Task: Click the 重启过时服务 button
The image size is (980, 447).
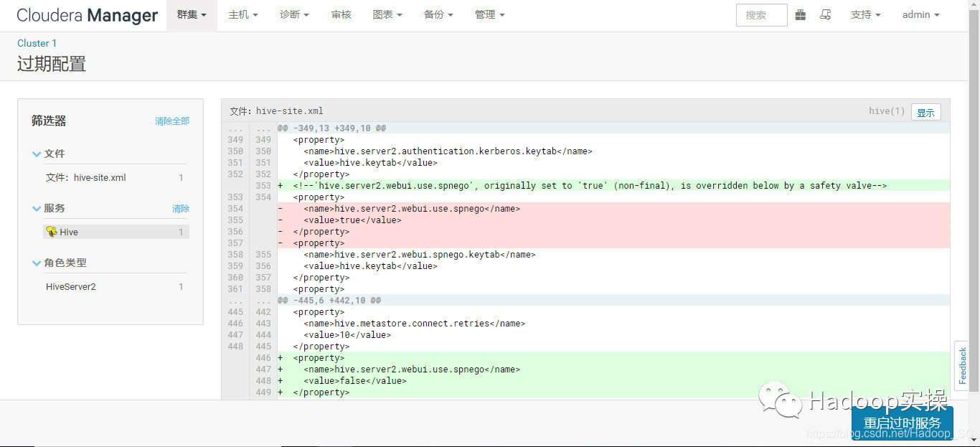Action: click(x=902, y=423)
